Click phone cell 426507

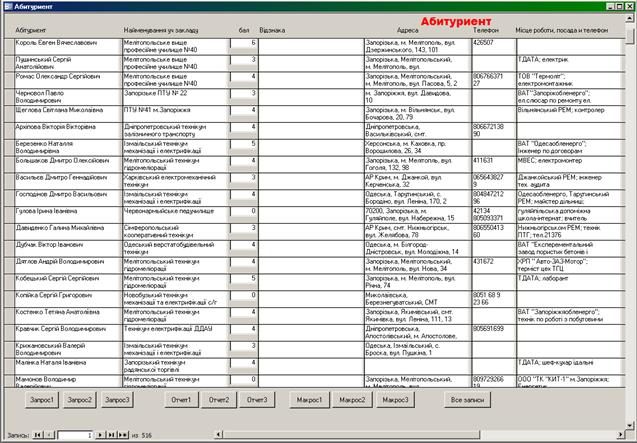coord(494,46)
